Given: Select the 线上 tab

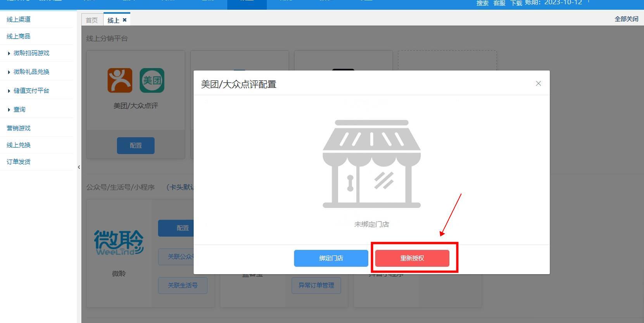Looking at the screenshot, I should (x=113, y=20).
